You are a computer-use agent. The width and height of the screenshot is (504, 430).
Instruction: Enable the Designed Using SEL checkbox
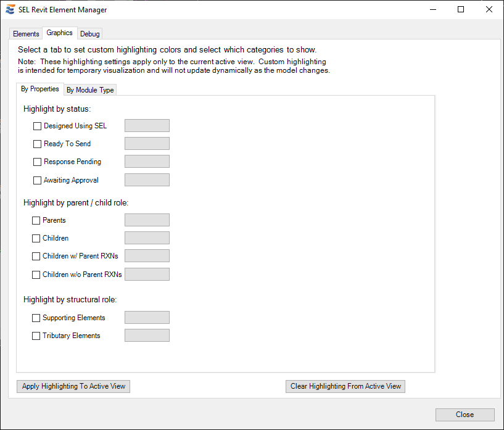(37, 126)
